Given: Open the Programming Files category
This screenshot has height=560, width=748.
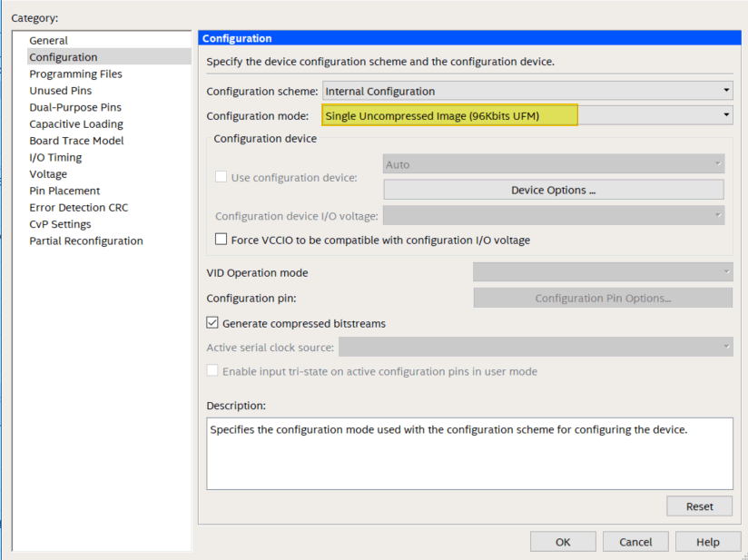Looking at the screenshot, I should (x=75, y=74).
